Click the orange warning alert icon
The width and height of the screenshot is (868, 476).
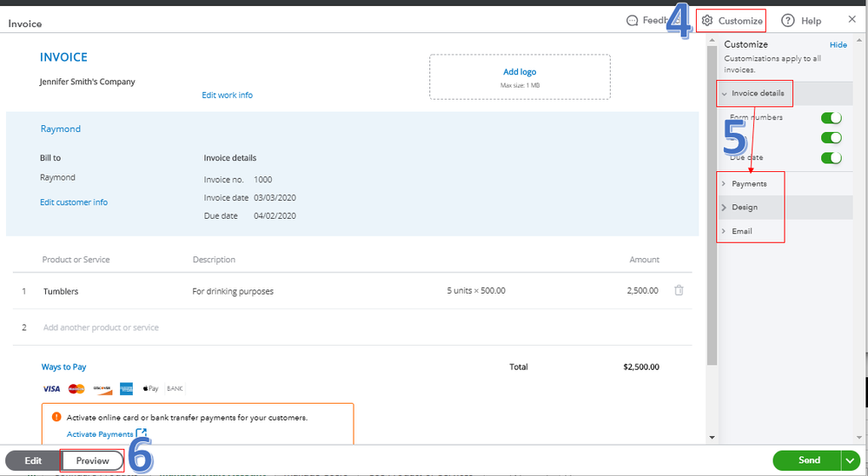(56, 417)
